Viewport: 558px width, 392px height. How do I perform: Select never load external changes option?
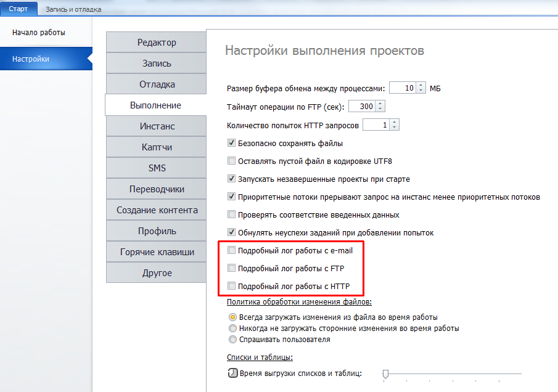(232, 328)
